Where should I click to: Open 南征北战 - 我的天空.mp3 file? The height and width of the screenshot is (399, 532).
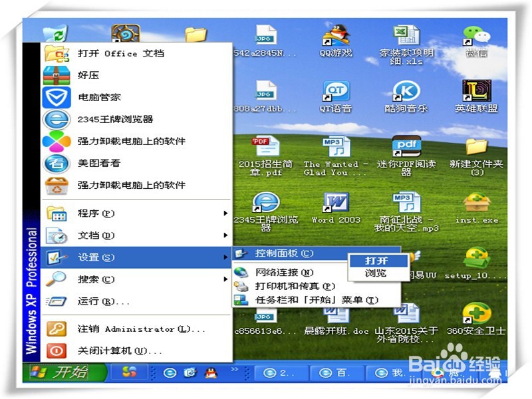[406, 211]
